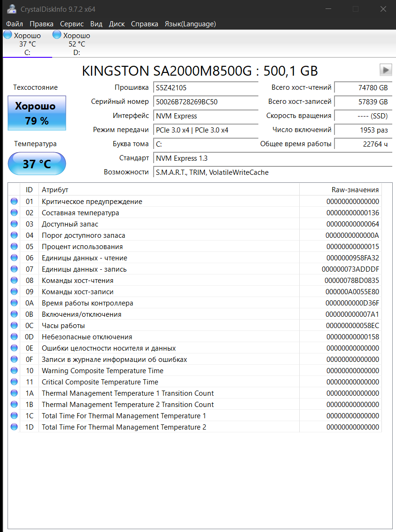Click the Буква тома field C:
The height and width of the screenshot is (532, 396).
tap(205, 144)
